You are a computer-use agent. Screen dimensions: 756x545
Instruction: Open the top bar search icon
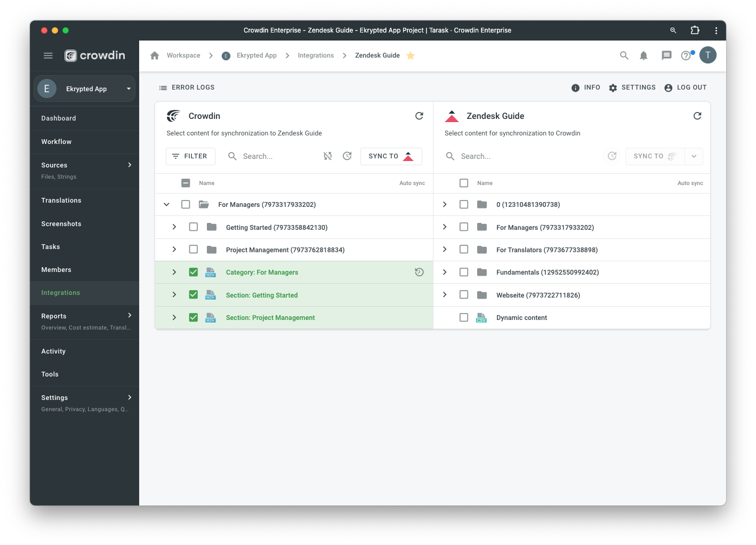(x=624, y=55)
